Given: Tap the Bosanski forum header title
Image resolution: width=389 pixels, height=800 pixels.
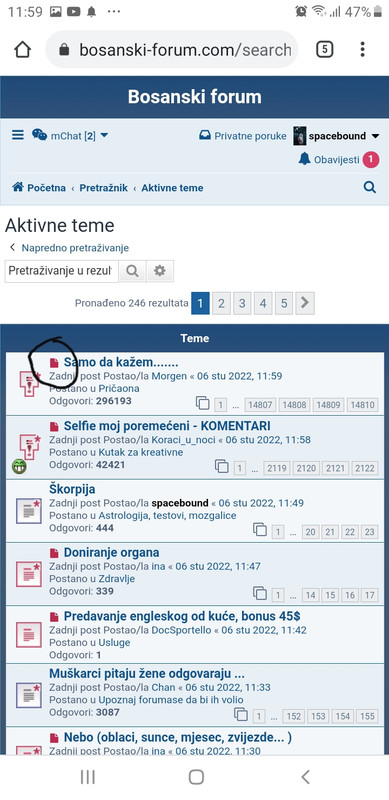Looking at the screenshot, I should pos(194,96).
